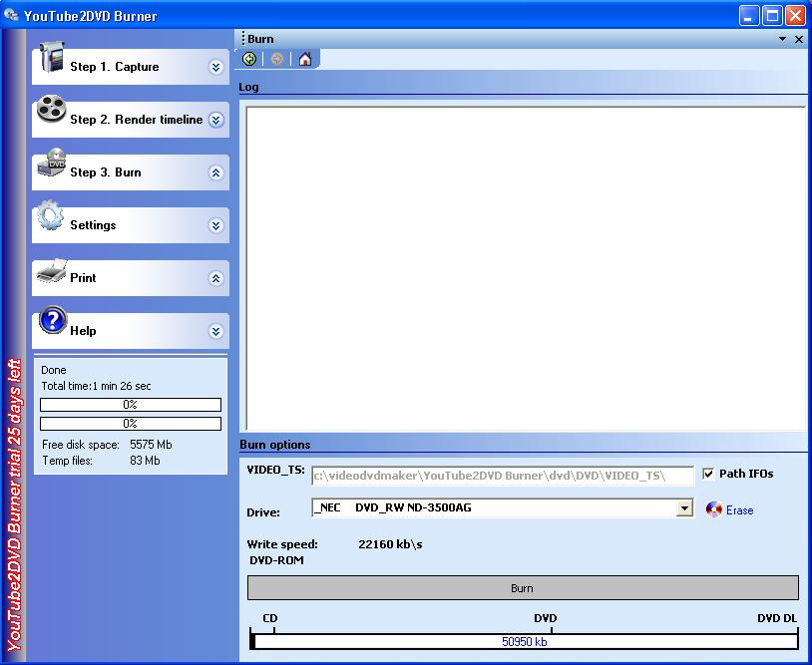Image resolution: width=812 pixels, height=665 pixels.
Task: Click the lower 0% progress bar
Action: point(131,424)
